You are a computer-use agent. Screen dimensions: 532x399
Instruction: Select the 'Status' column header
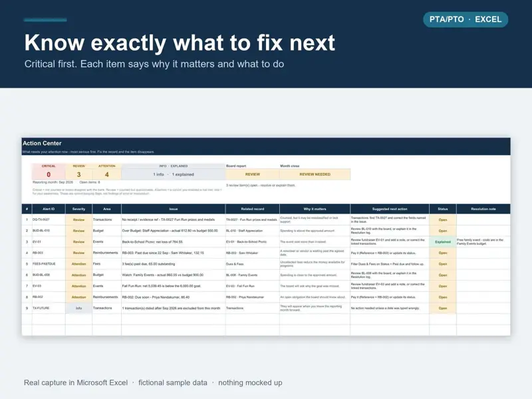[443, 209]
